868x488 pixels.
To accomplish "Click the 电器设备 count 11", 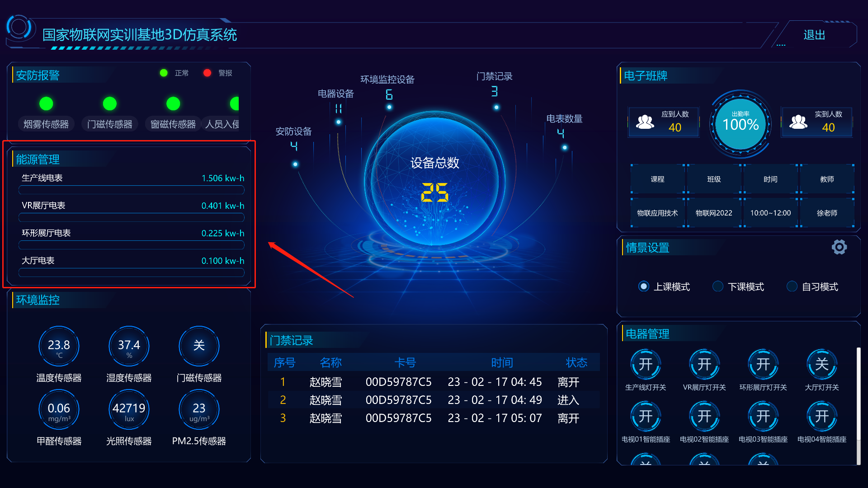I will coord(339,108).
